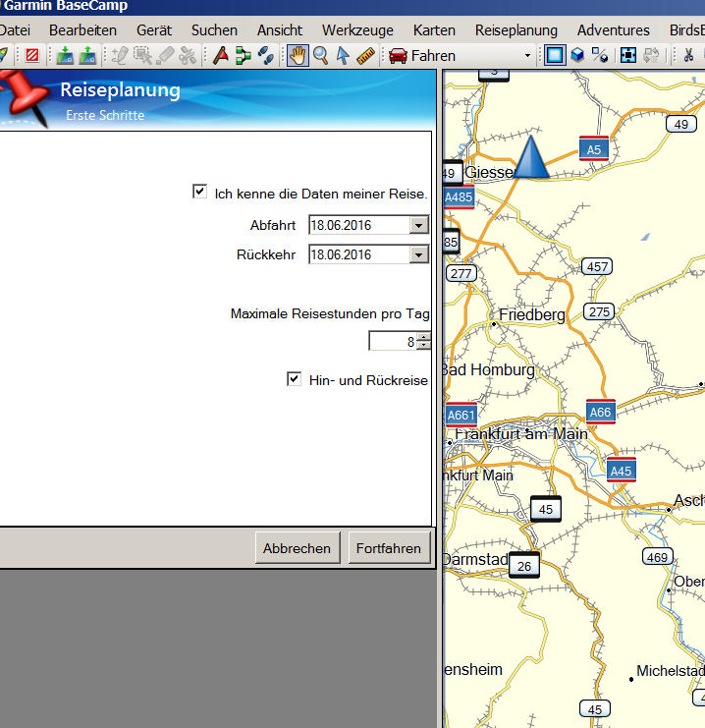This screenshot has height=728, width=705.
Task: Click road number 469 shield on map
Action: (657, 557)
